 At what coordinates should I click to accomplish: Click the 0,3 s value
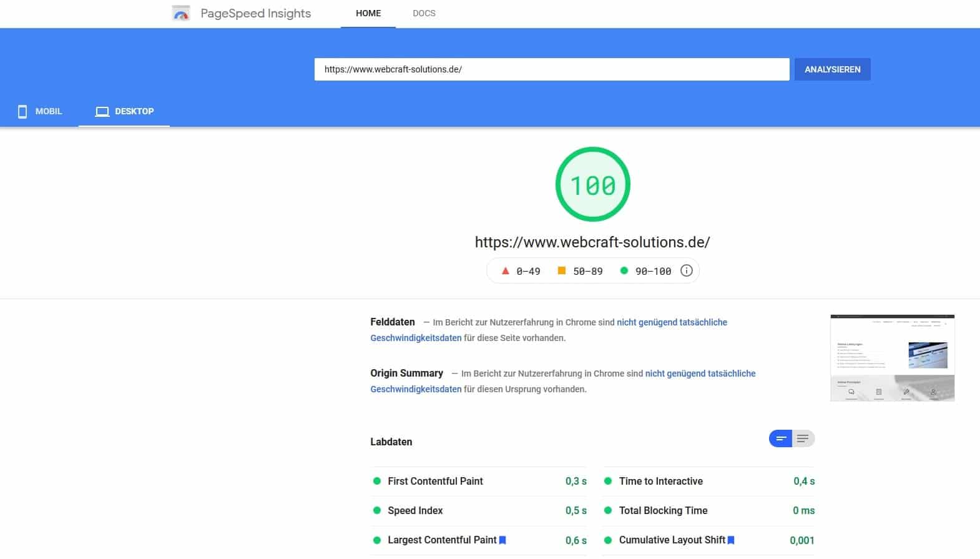576,482
